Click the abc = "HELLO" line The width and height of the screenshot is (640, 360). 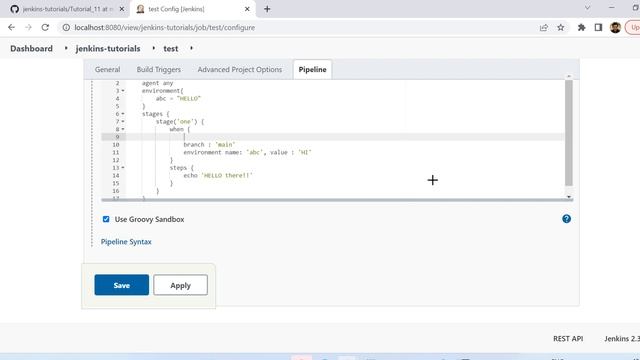tap(178, 99)
